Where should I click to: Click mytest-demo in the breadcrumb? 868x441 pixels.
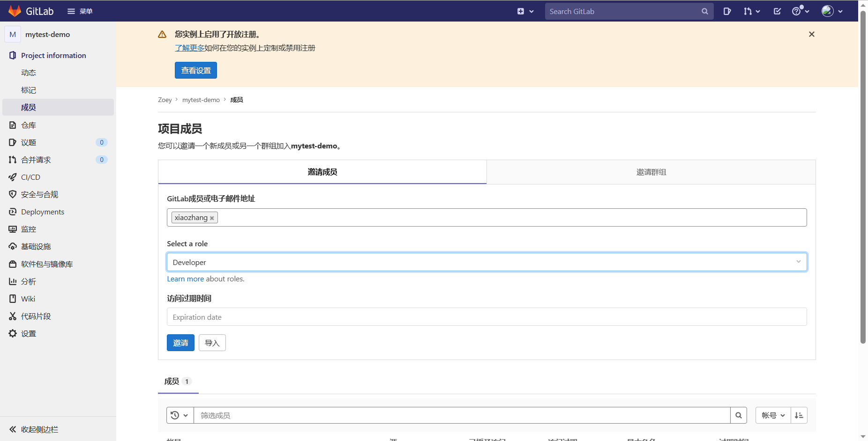pos(201,100)
